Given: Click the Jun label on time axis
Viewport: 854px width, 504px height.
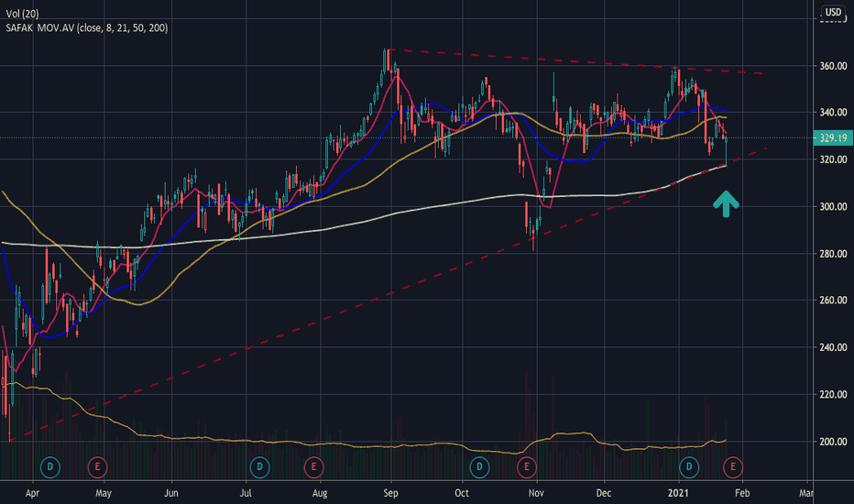Looking at the screenshot, I should pos(171,493).
